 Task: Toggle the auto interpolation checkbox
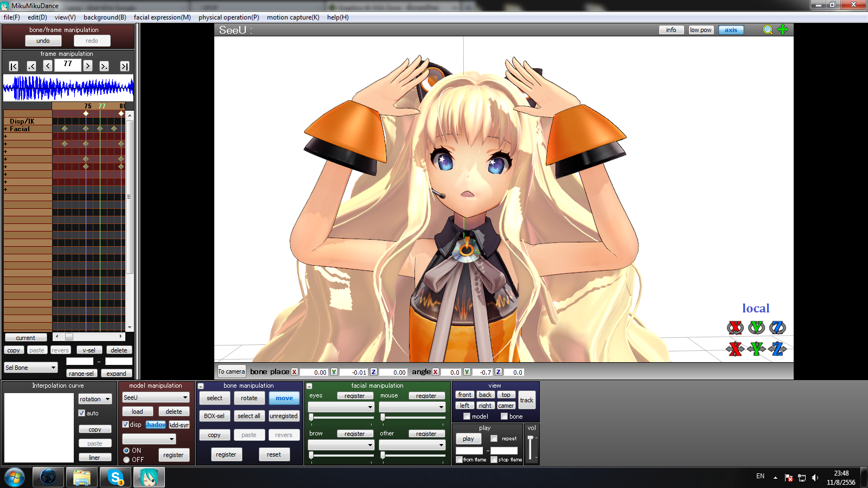[82, 413]
